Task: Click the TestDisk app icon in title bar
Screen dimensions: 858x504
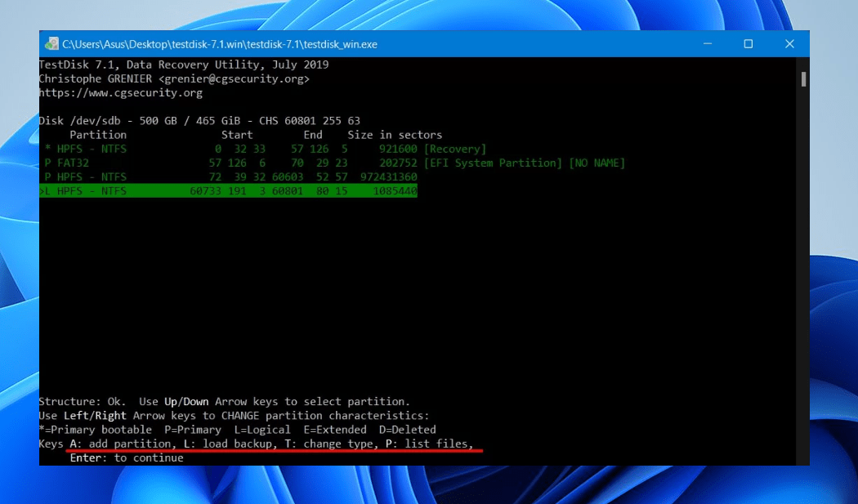Action: coord(52,44)
